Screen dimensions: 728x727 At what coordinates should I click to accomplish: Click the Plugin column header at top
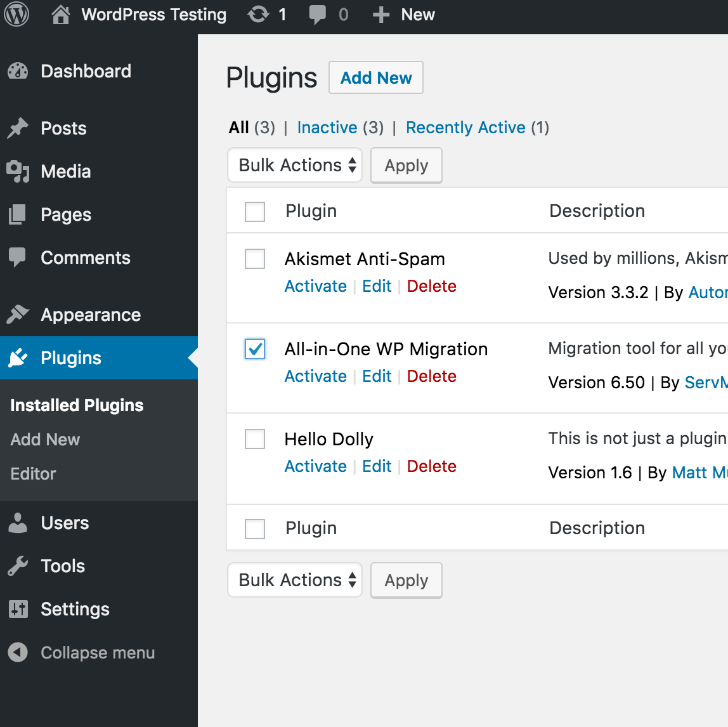tap(311, 211)
